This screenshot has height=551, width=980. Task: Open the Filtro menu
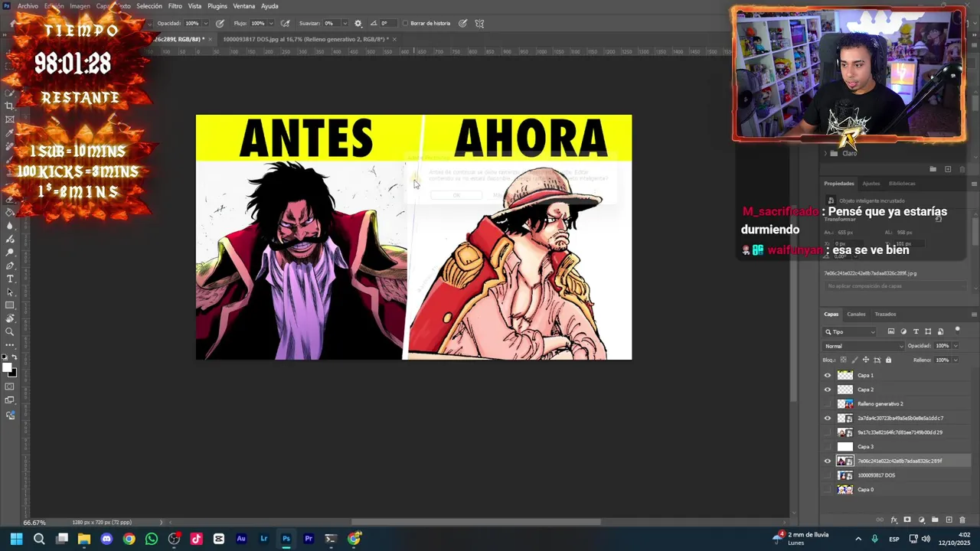click(x=175, y=6)
